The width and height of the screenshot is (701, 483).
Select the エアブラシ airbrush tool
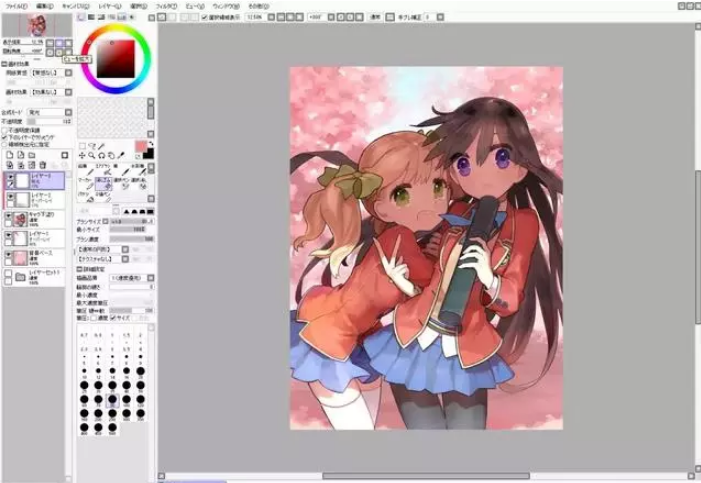coord(104,170)
